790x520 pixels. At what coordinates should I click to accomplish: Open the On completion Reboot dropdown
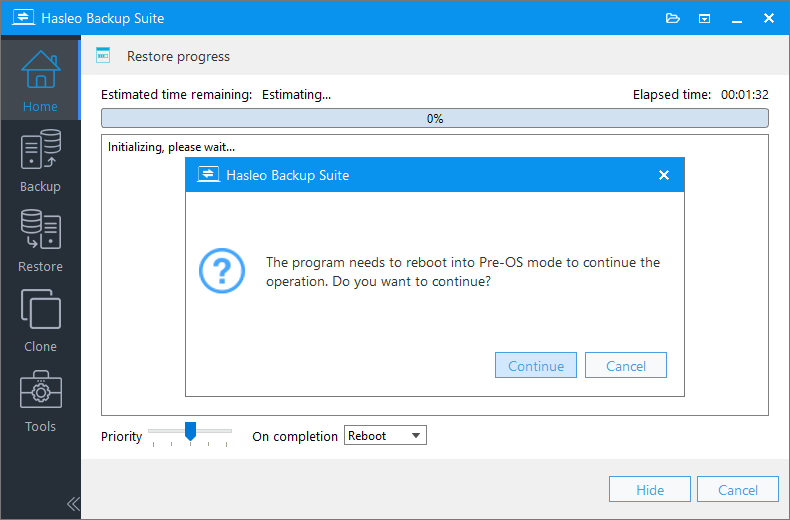[385, 435]
